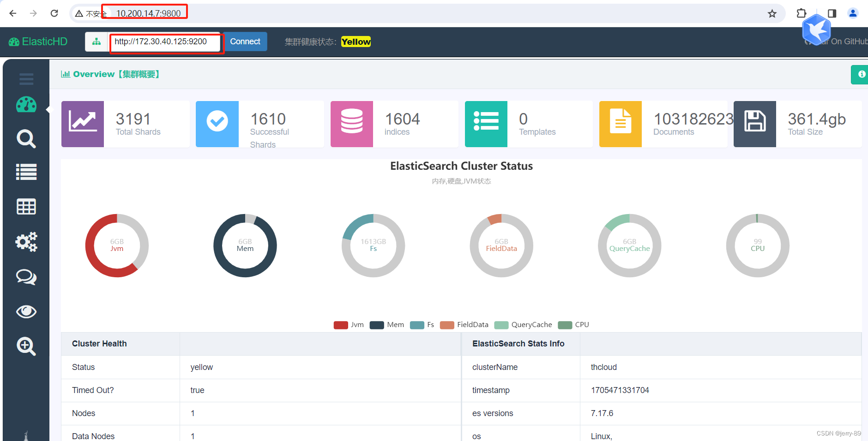The height and width of the screenshot is (441, 868).
Task: Click the Total Shards chart icon tile
Action: 83,124
